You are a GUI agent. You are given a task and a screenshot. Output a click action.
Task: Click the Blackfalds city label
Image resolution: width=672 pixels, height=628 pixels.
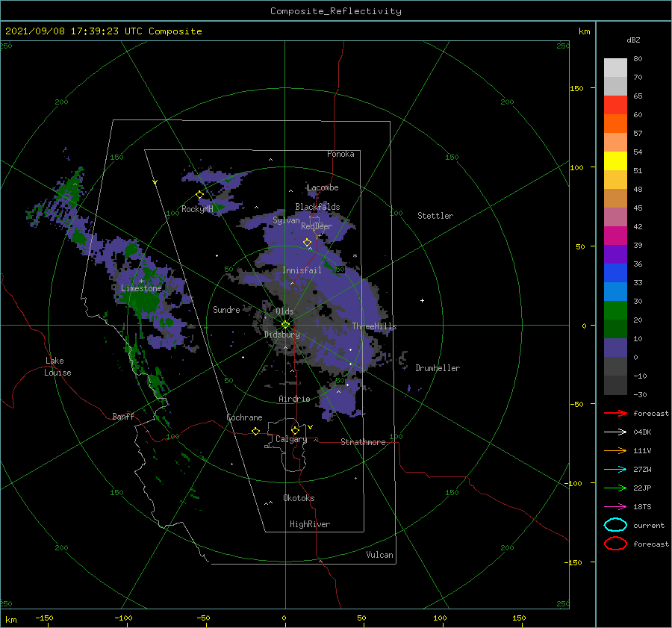pyautogui.click(x=317, y=207)
